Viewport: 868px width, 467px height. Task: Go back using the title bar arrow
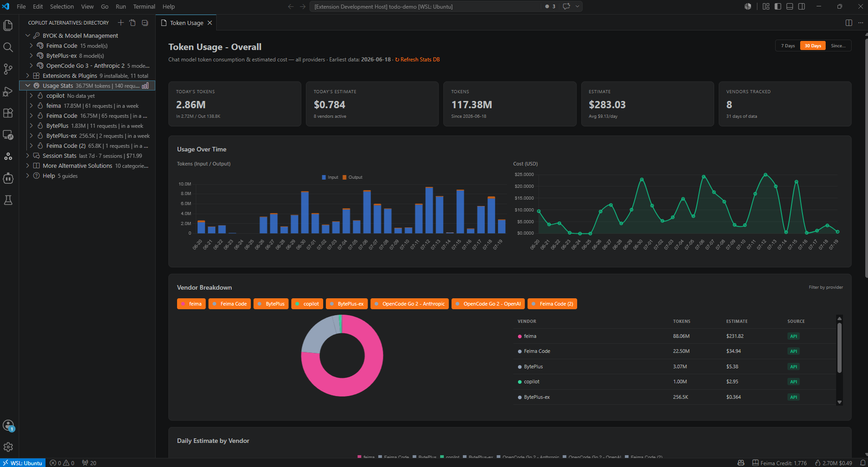coord(291,6)
